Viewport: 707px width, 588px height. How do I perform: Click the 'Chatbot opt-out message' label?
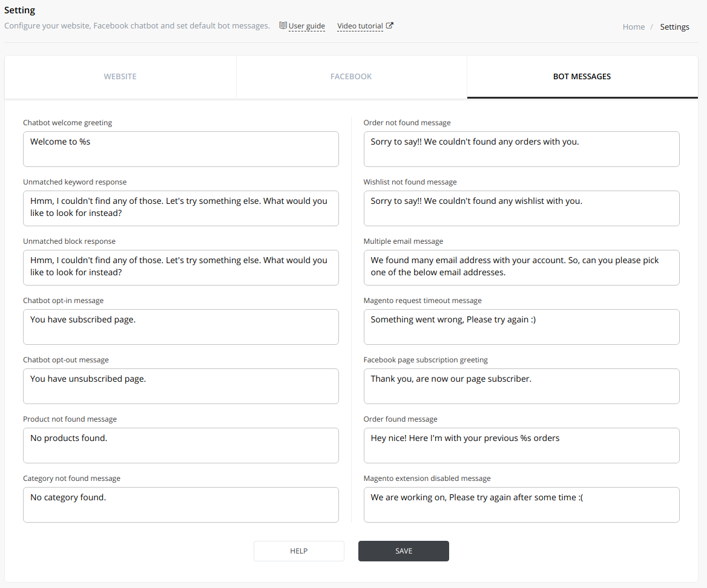tap(66, 360)
